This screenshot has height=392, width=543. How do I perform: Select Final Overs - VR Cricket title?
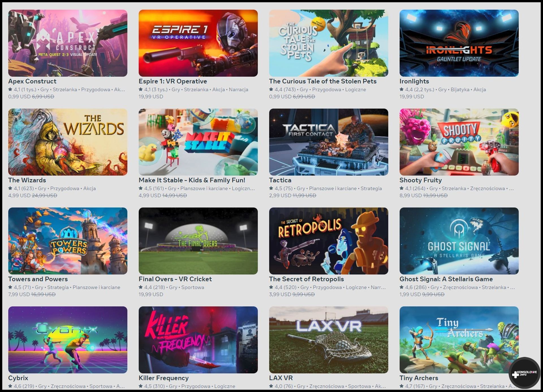click(175, 279)
